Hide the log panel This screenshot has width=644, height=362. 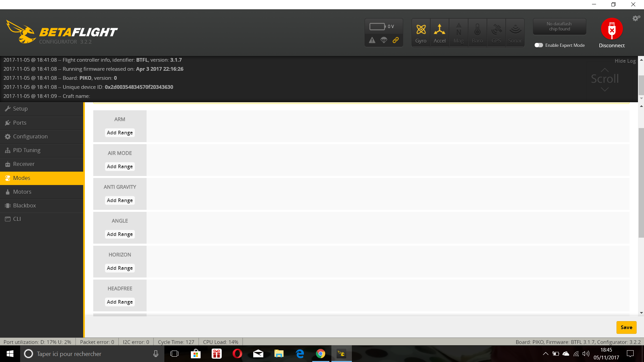[625, 61]
